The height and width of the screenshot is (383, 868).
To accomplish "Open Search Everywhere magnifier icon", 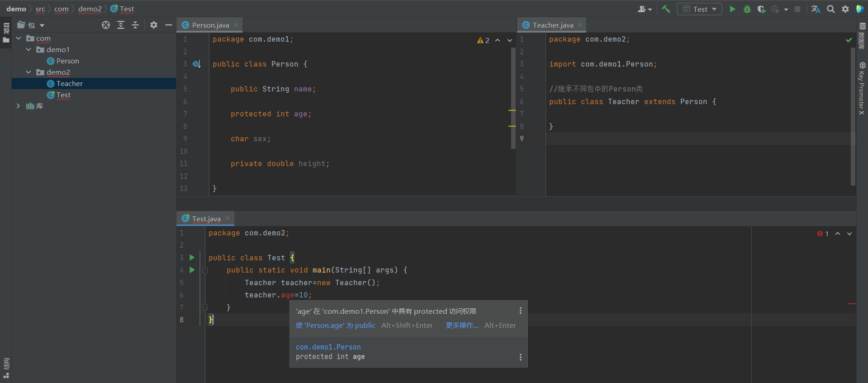I will pyautogui.click(x=831, y=9).
